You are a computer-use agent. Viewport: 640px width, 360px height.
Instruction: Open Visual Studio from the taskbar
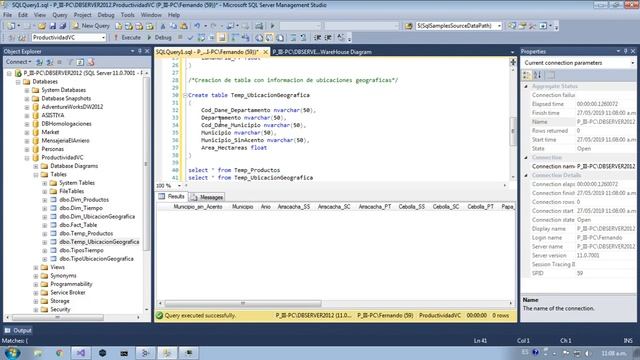[81, 353]
